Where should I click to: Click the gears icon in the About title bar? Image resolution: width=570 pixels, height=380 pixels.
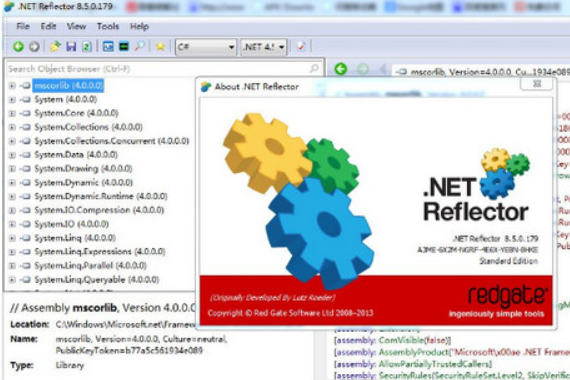pos(206,87)
